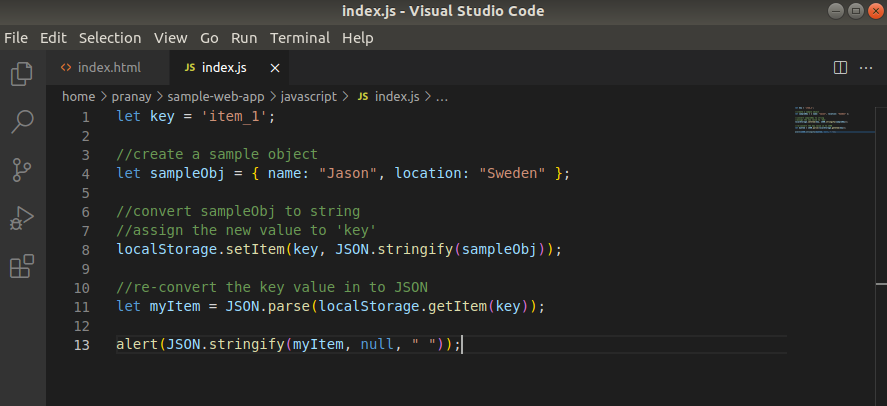Open the Explorer view in the activity bar
The image size is (887, 406).
(x=22, y=74)
